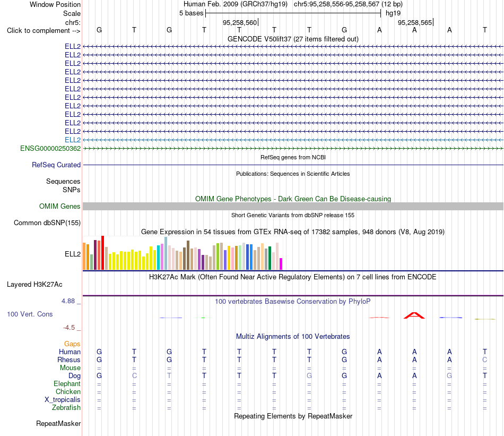The width and height of the screenshot is (504, 436).
Task: Open 'RefSeq genes from NCBI' track title
Action: click(293, 157)
